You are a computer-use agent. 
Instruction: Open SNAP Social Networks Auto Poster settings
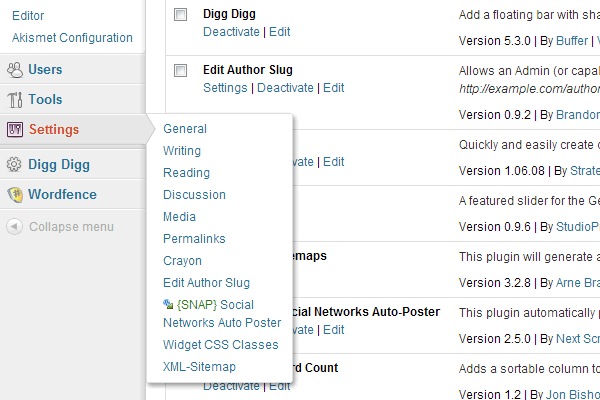(x=222, y=313)
